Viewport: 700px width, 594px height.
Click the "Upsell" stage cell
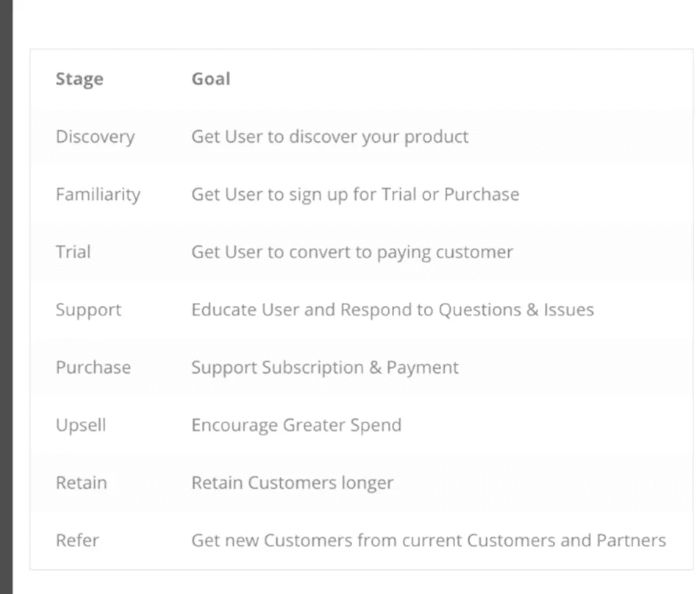click(80, 425)
